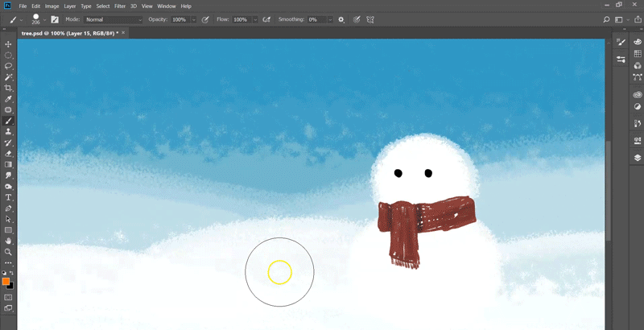Enable airbrush-style build-up effects

266,19
